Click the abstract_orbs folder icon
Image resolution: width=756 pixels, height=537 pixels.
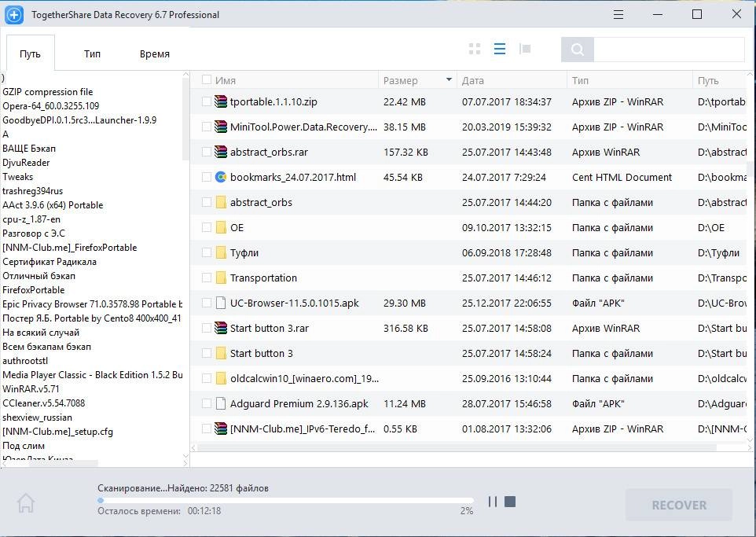(x=221, y=202)
